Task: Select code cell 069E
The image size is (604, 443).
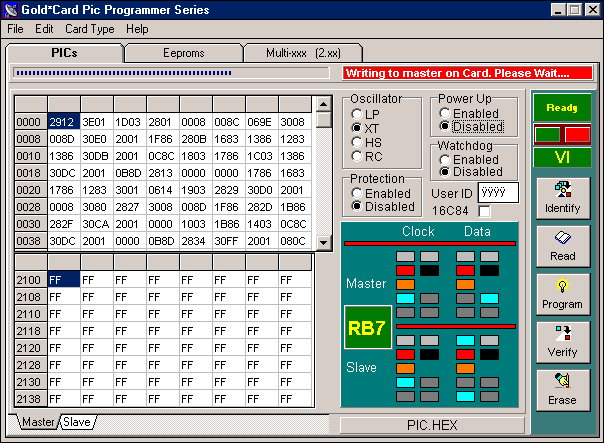Action: tap(262, 122)
